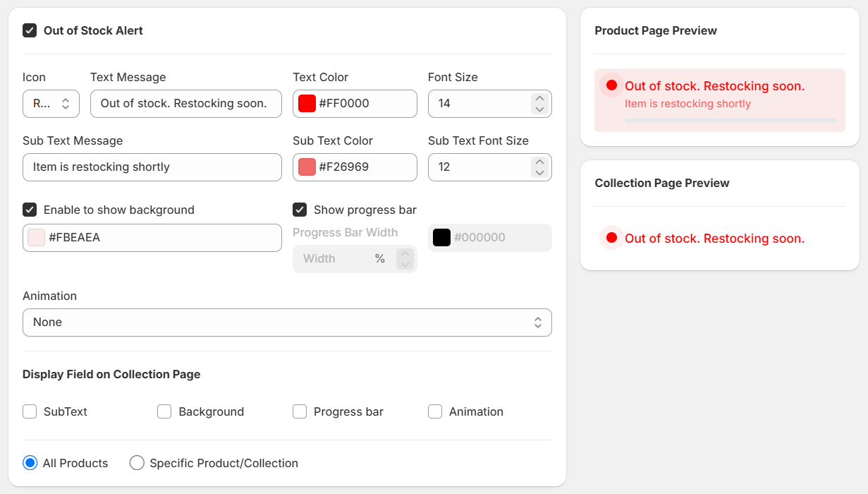Click the Text Message input field
Screen dimensions: 868x494
[x=186, y=103]
